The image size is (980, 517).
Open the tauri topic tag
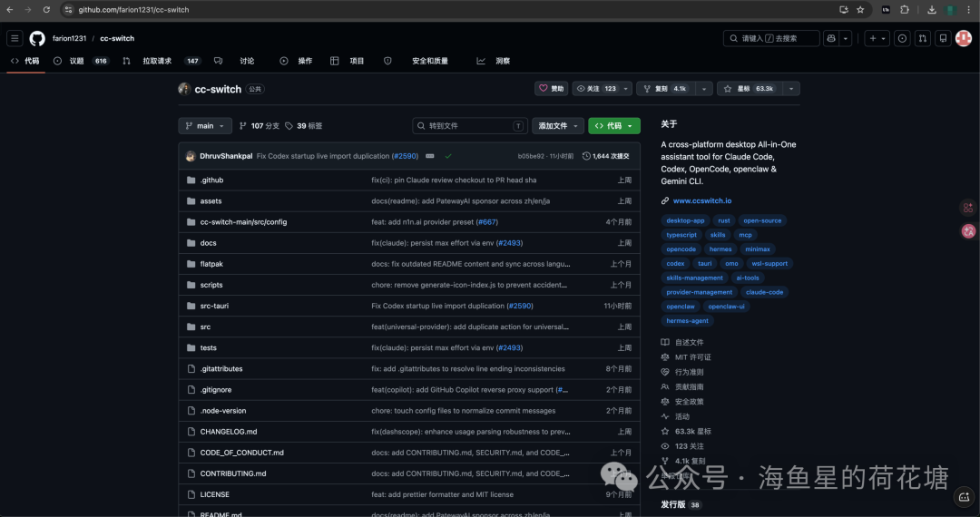(x=705, y=264)
